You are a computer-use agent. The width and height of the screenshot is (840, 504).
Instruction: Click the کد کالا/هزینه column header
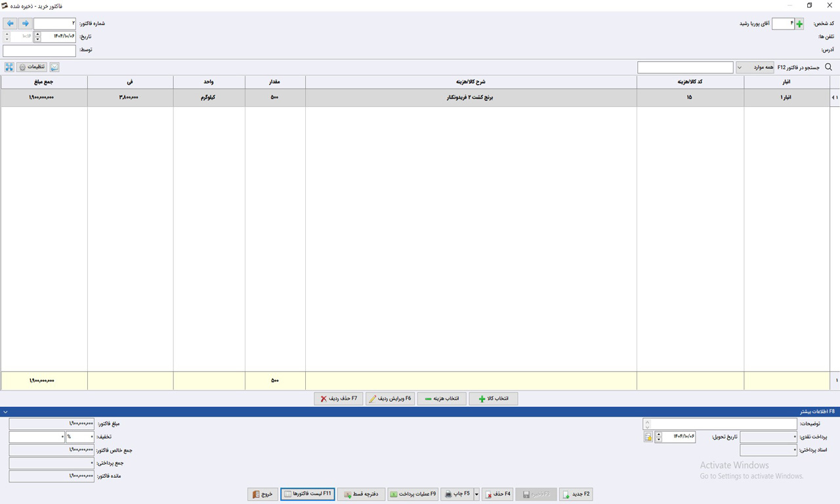(x=690, y=82)
